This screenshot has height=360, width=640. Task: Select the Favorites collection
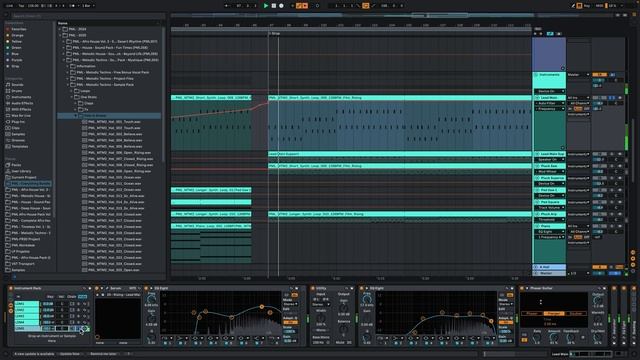18,29
